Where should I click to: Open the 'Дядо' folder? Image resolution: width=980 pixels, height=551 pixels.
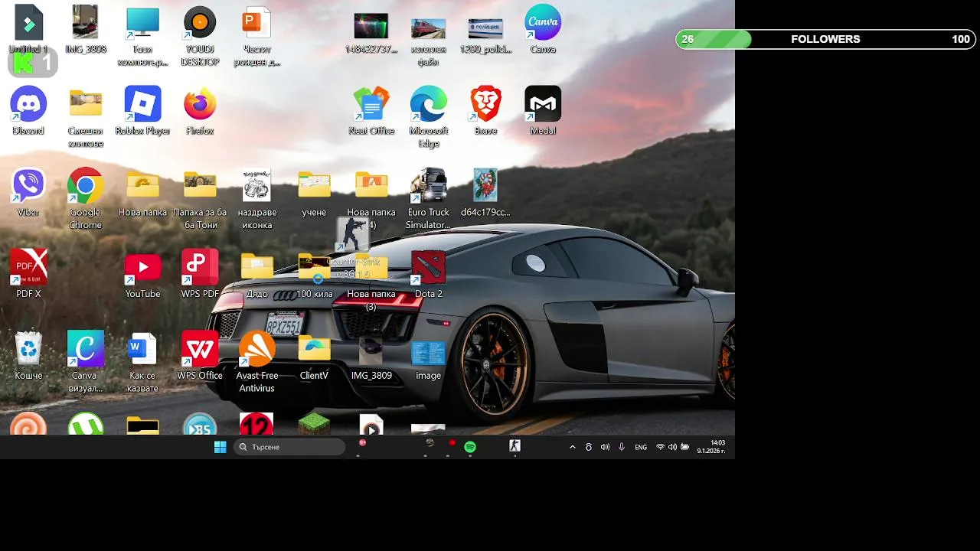[257, 268]
